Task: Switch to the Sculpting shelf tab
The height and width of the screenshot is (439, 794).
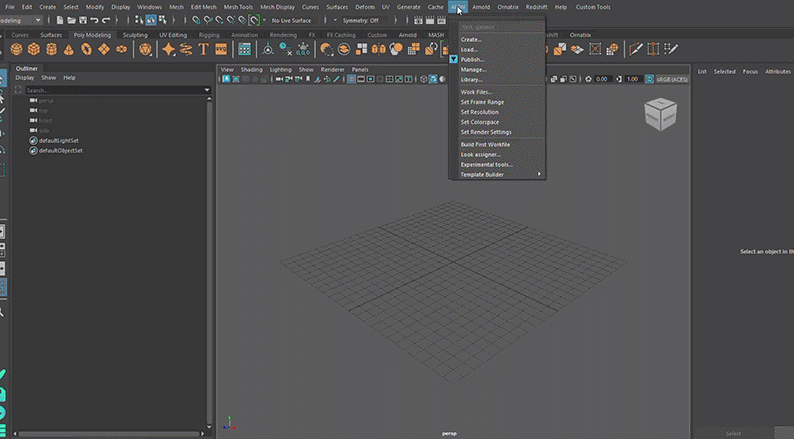Action: coord(135,35)
